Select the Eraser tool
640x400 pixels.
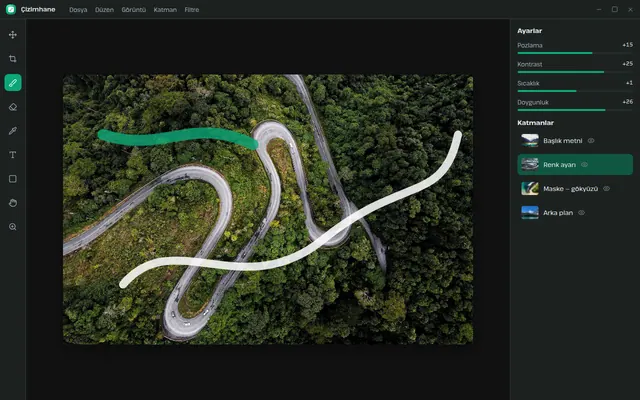pyautogui.click(x=13, y=107)
